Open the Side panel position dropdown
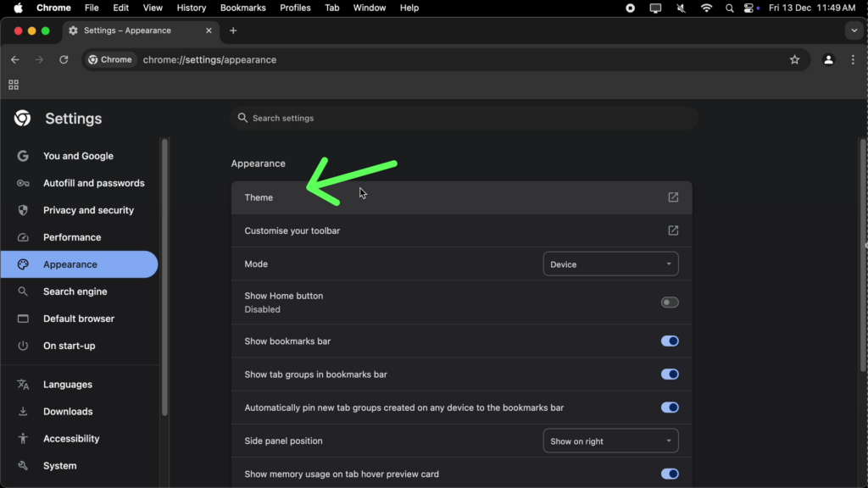This screenshot has width=868, height=488. click(610, 441)
